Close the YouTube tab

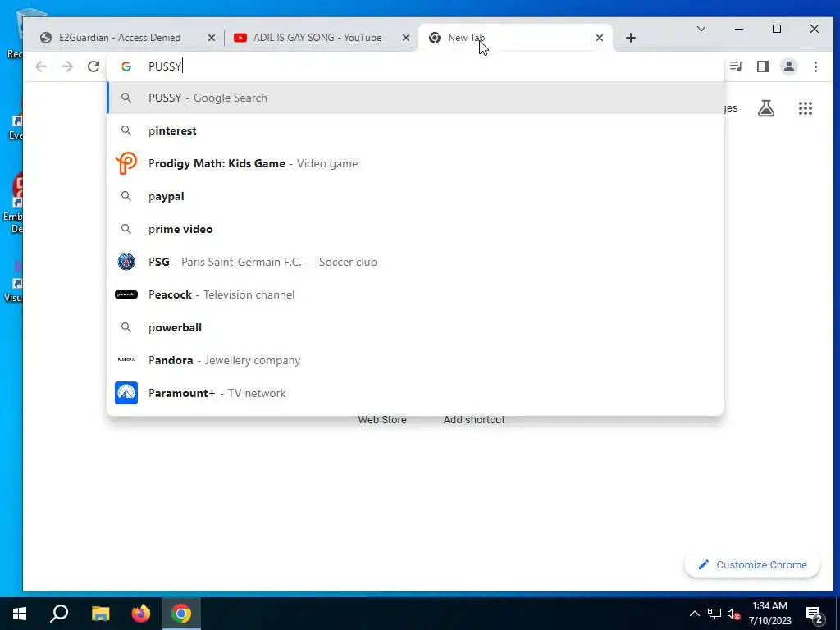[x=406, y=38]
